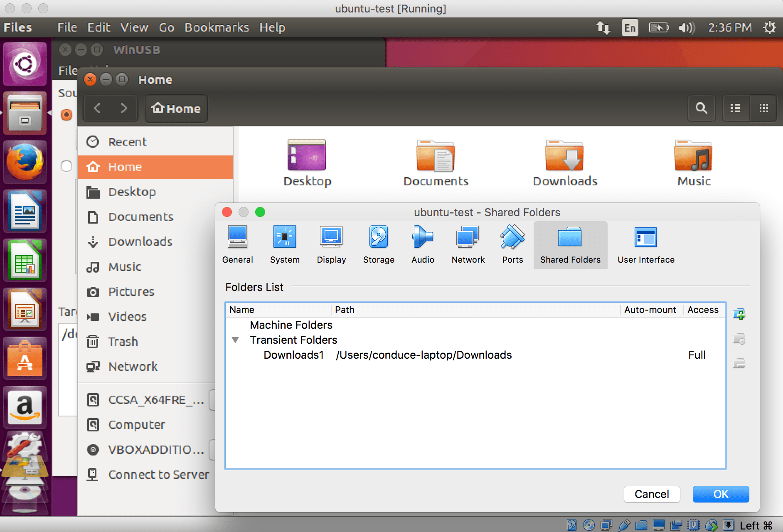Open the Bookmarks menu
The width and height of the screenshot is (783, 532).
coord(217,27)
